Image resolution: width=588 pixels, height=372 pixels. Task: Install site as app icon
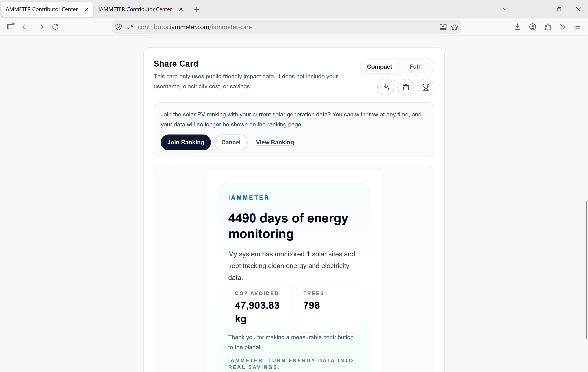click(x=443, y=27)
